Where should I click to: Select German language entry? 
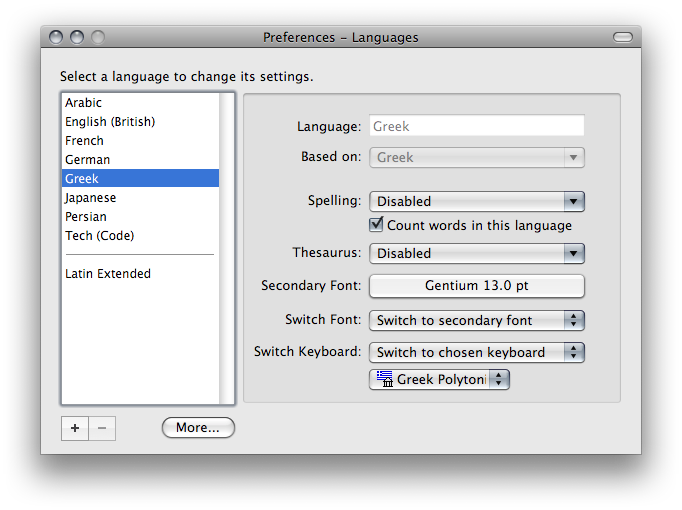[x=88, y=160]
